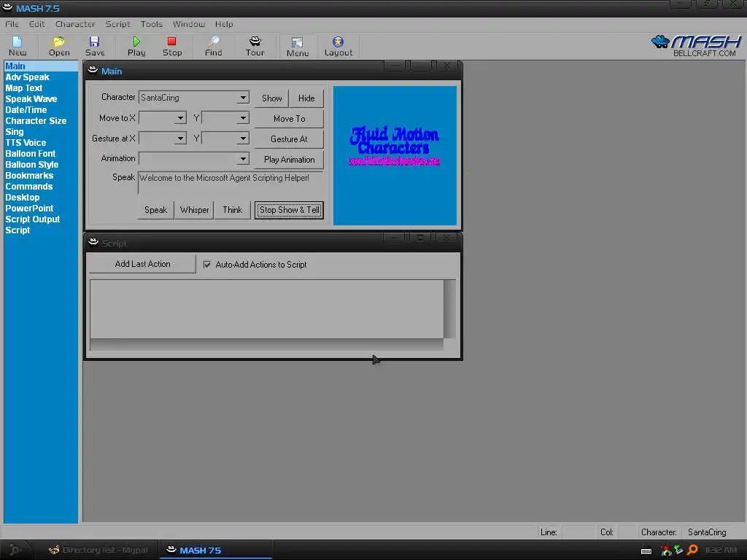Click the Think button

pyautogui.click(x=233, y=210)
